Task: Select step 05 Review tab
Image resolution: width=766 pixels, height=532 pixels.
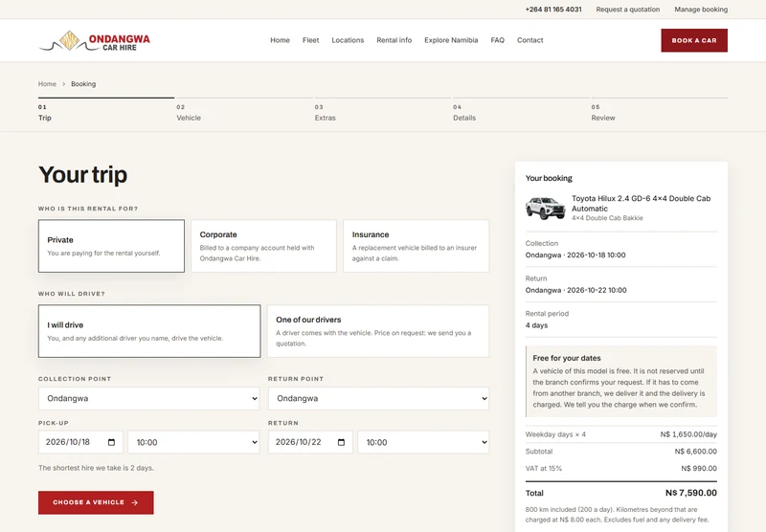Action: pyautogui.click(x=659, y=112)
